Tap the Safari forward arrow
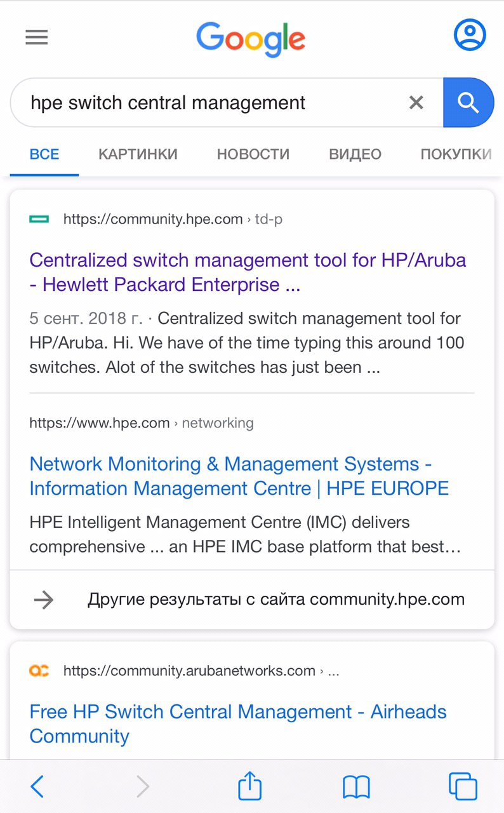 tap(143, 786)
